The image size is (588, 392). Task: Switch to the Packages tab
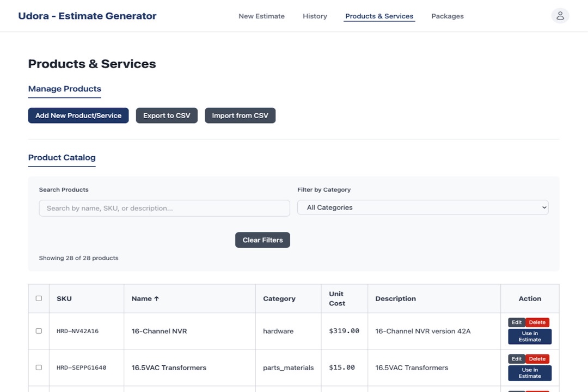tap(447, 16)
